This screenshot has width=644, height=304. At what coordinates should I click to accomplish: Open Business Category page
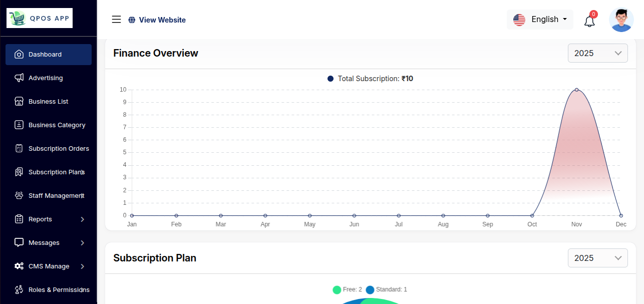[x=57, y=125]
